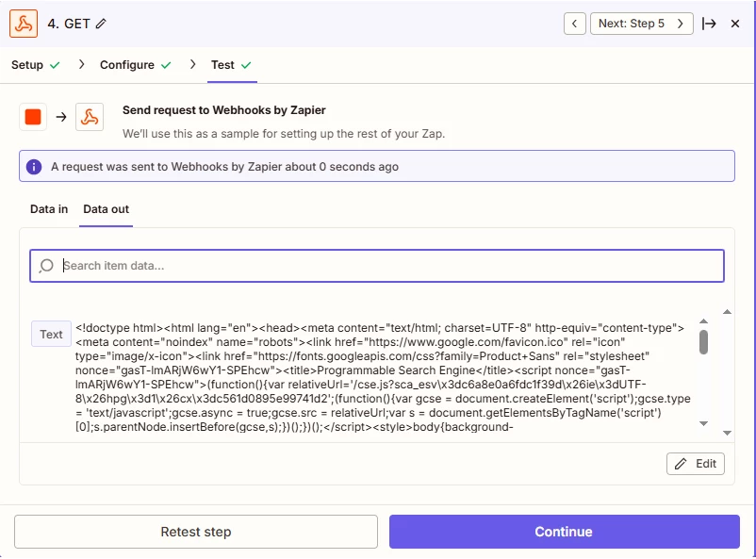Screen dimensions: 756x559
Task: Click chevron between Configure and Test
Action: [192, 64]
